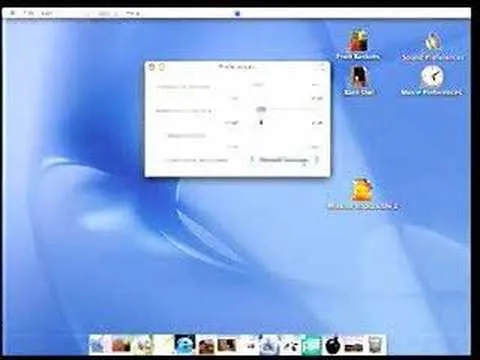
Task: Open the Apple menu in the menu bar
Action: [x=13, y=13]
